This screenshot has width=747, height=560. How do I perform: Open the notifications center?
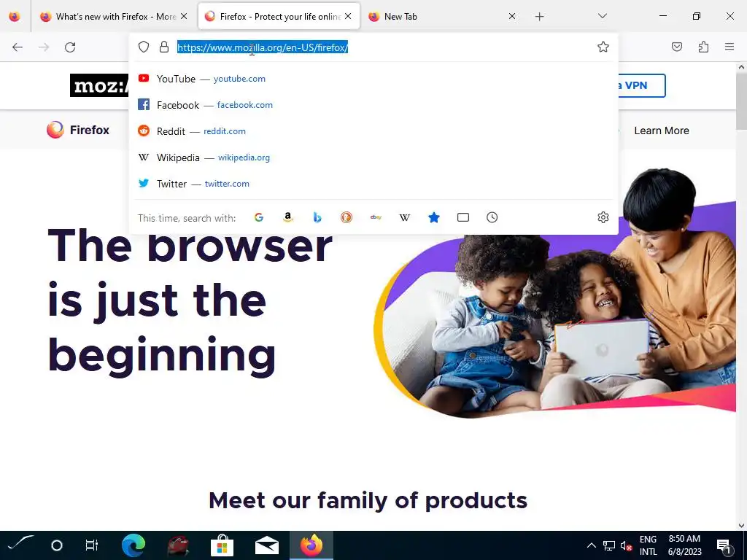click(x=724, y=546)
